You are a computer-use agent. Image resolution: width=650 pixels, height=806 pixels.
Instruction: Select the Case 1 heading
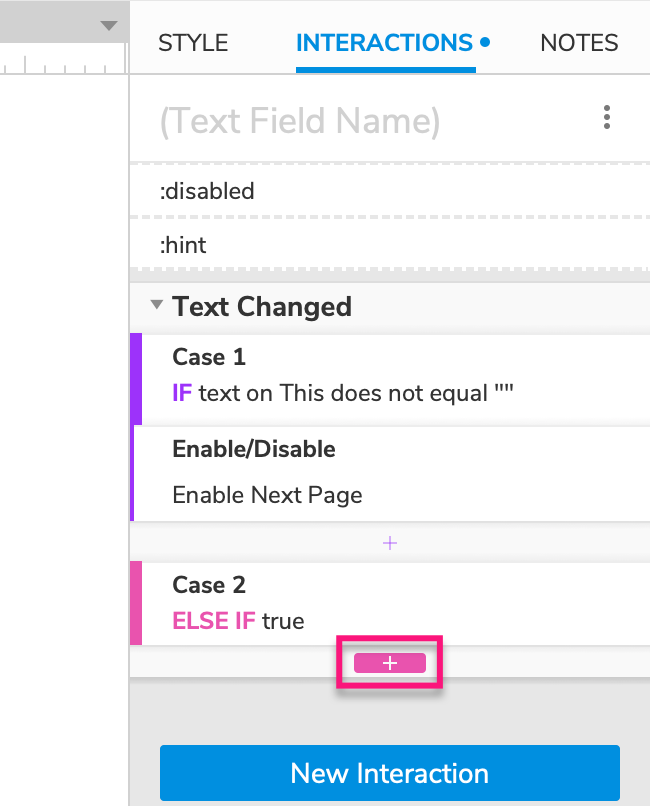pos(209,357)
